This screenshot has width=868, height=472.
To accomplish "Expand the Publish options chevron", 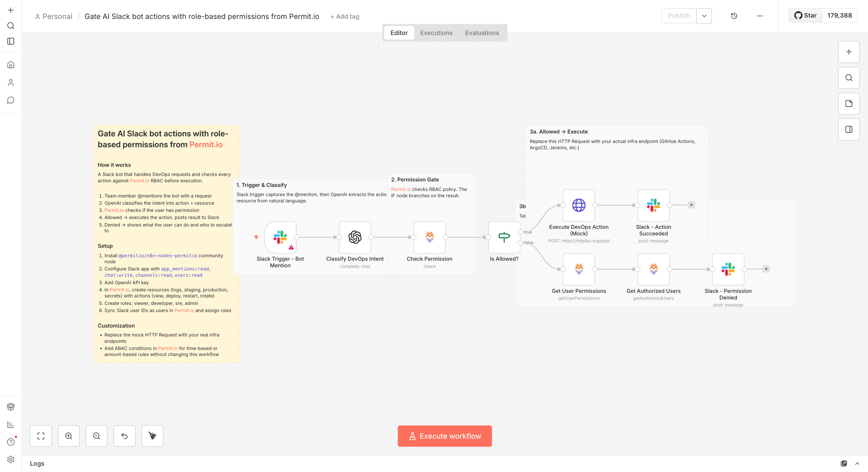I will (x=704, y=16).
